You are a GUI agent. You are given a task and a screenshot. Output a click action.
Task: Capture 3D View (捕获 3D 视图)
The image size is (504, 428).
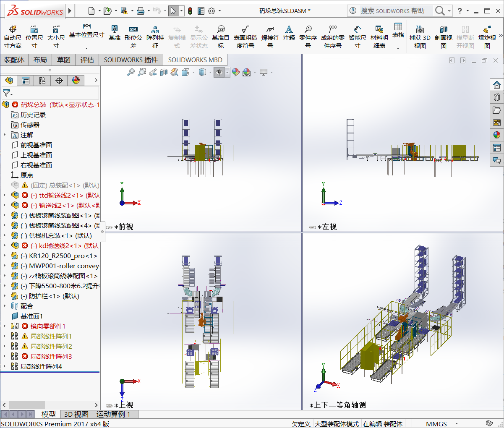tap(420, 37)
